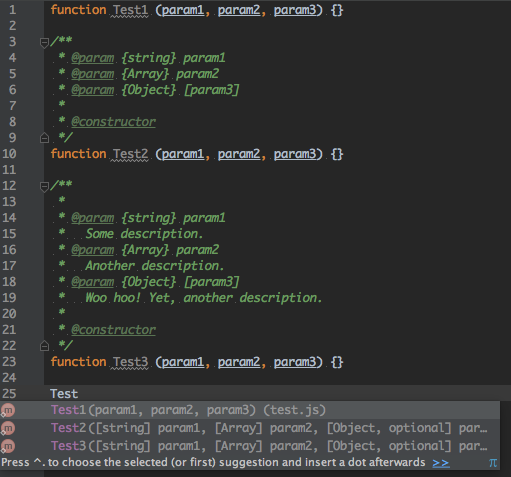
Task: Click the fold end marker on line 22
Action: tap(44, 346)
